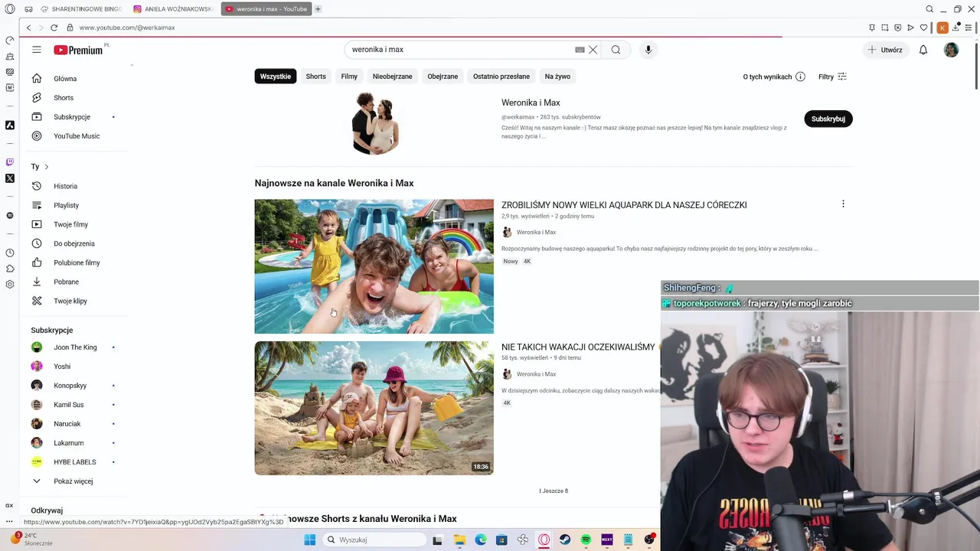
Task: Open the Opera sidebar settings gear
Action: [x=10, y=285]
